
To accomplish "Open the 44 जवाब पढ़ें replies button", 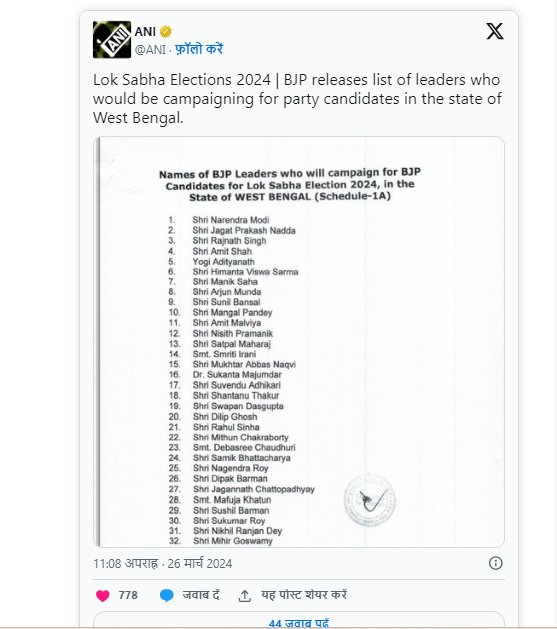I will point(299,620).
